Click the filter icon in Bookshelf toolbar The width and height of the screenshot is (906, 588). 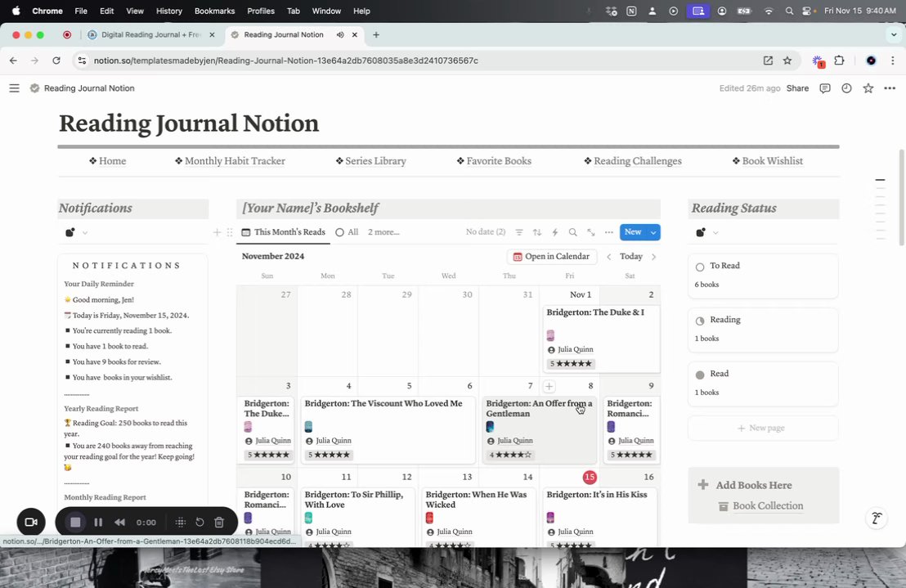pyautogui.click(x=519, y=232)
